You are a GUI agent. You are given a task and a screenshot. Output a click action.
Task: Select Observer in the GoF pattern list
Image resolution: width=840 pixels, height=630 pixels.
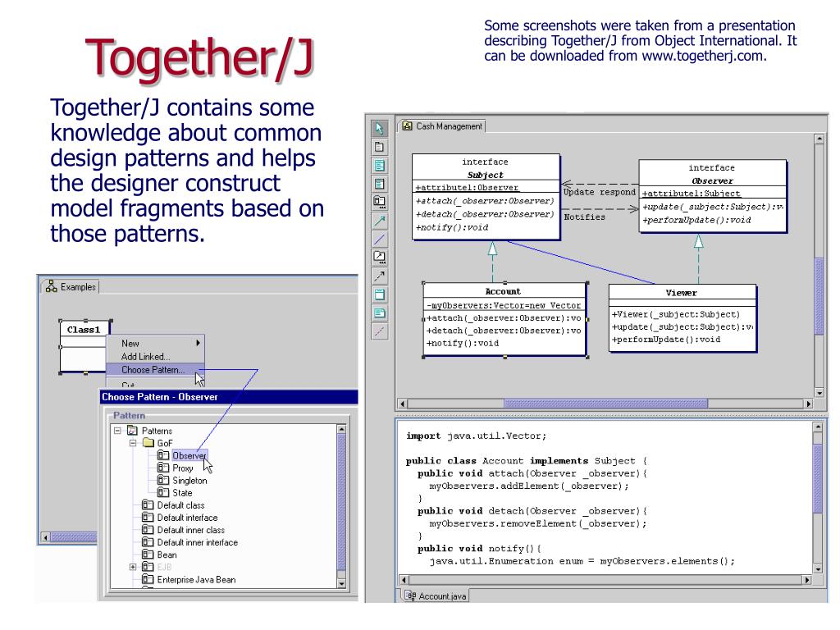(x=189, y=455)
